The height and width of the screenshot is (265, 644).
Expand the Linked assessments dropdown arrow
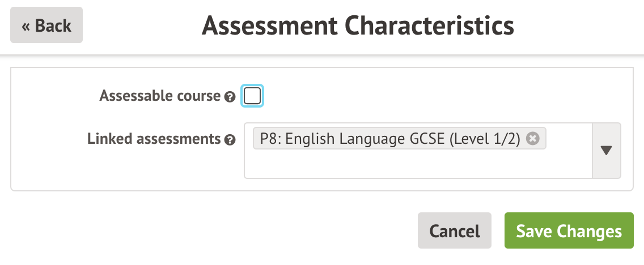pyautogui.click(x=606, y=151)
